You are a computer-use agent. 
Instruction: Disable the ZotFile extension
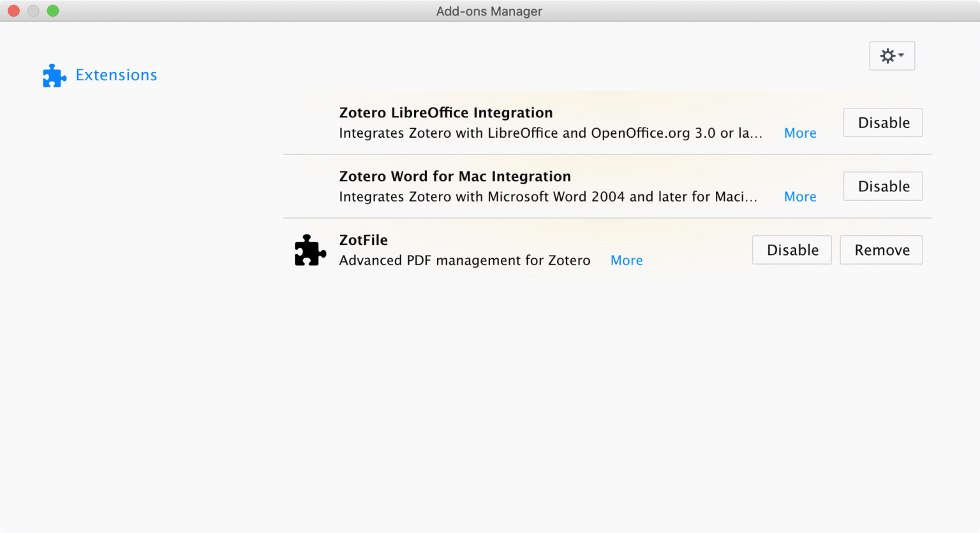(x=792, y=251)
